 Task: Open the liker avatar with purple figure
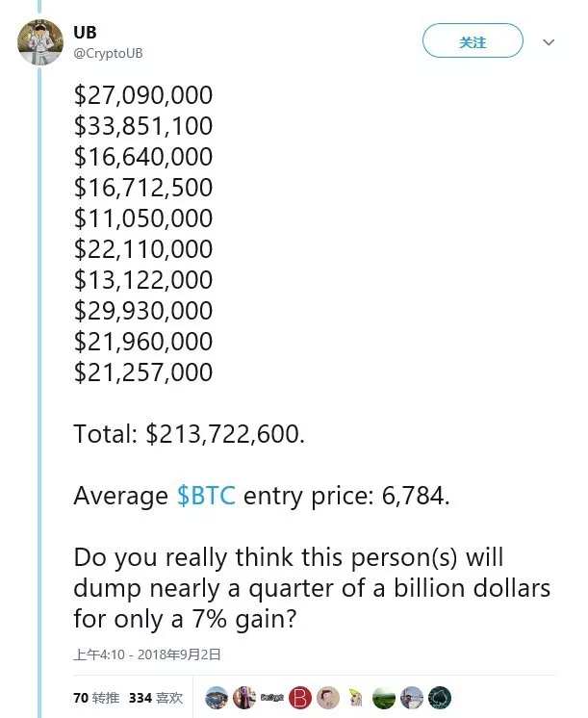(244, 698)
